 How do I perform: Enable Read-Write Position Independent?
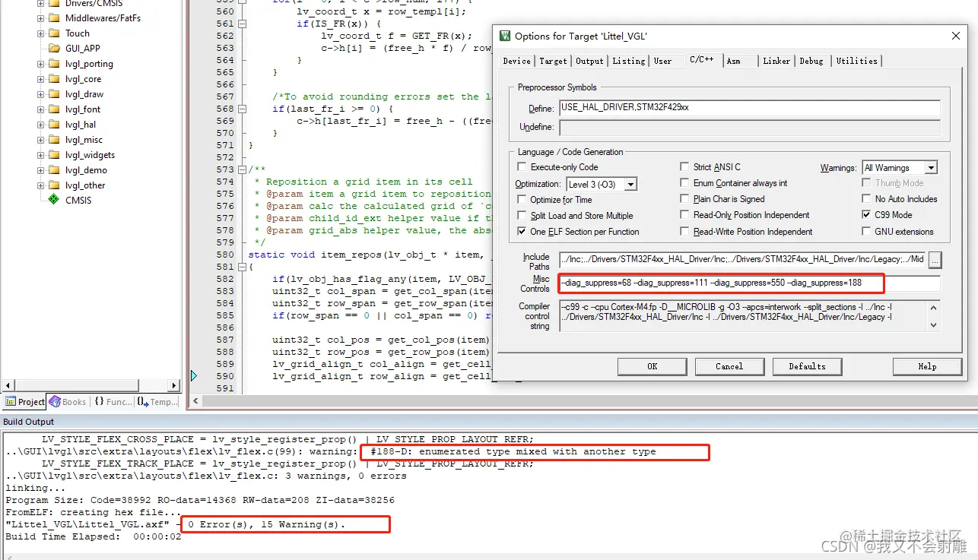(x=684, y=232)
